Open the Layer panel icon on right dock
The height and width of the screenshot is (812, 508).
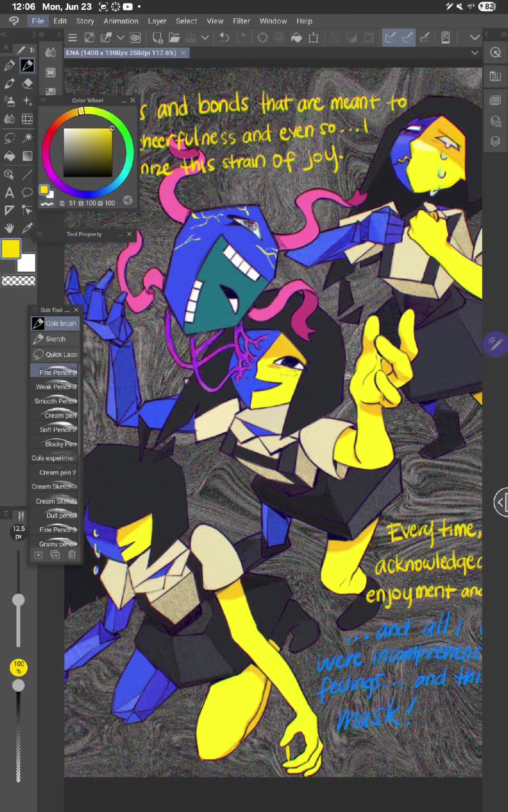pyautogui.click(x=495, y=141)
